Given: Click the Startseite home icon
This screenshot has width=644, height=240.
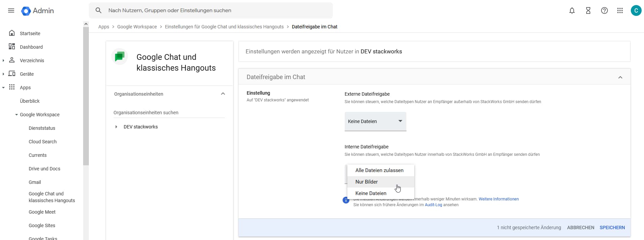Looking at the screenshot, I should pyautogui.click(x=12, y=33).
